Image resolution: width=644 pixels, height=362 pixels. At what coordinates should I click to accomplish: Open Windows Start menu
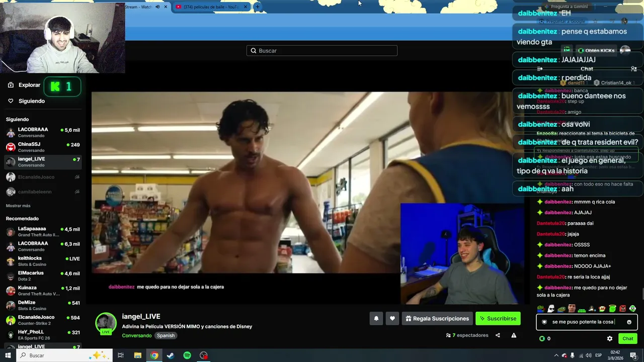(x=8, y=355)
